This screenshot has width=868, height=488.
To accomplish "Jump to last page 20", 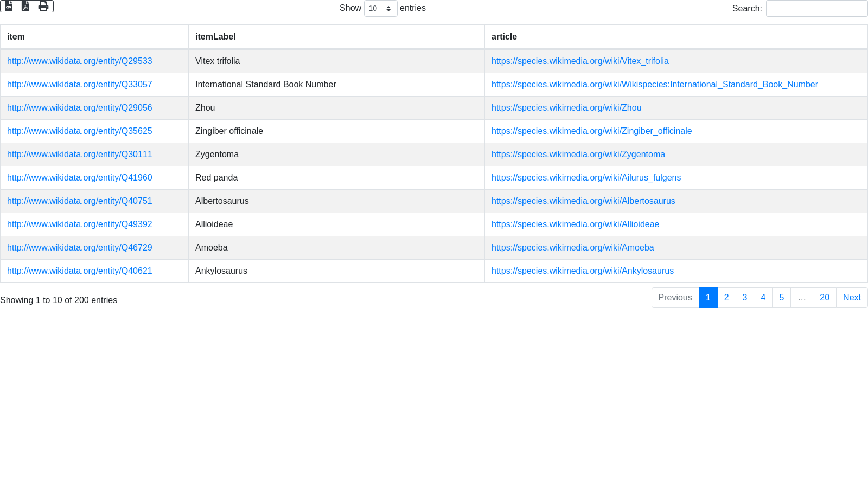I will point(824,298).
